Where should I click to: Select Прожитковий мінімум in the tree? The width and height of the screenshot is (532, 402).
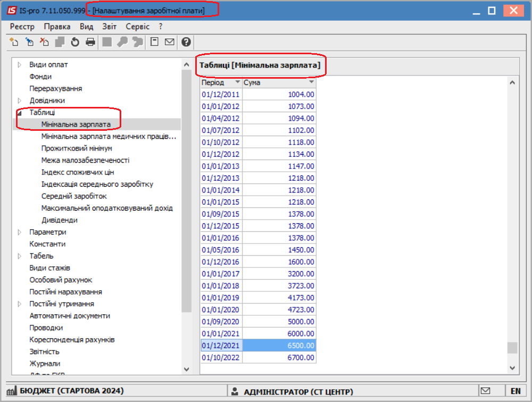click(x=77, y=148)
